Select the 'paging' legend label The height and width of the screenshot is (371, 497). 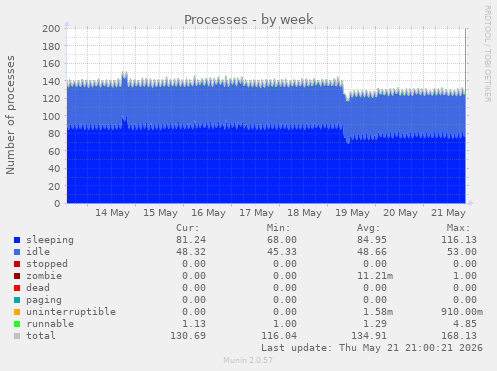[44, 300]
